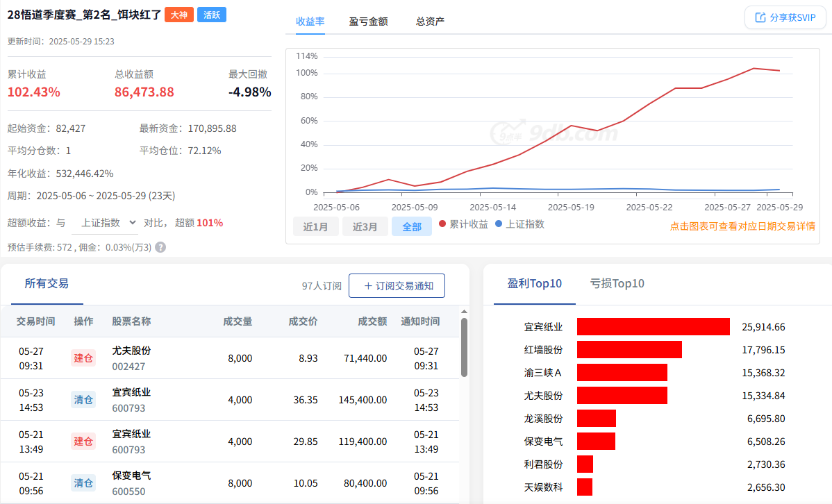
Task: Show the 近1月 chart range
Action: coord(316,226)
